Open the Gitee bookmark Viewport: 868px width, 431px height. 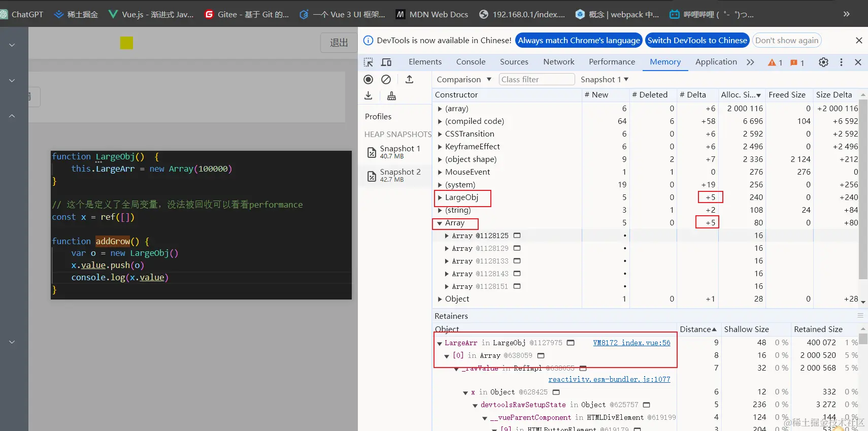[247, 14]
